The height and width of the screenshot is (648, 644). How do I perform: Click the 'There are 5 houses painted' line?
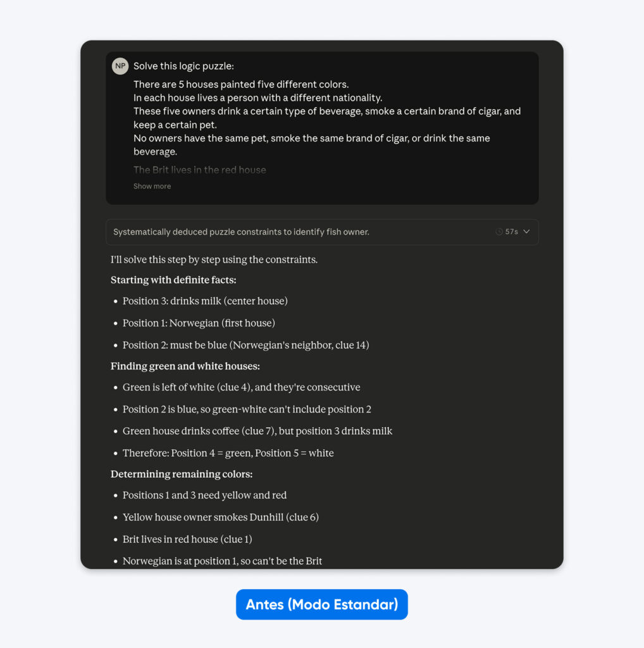pos(241,84)
